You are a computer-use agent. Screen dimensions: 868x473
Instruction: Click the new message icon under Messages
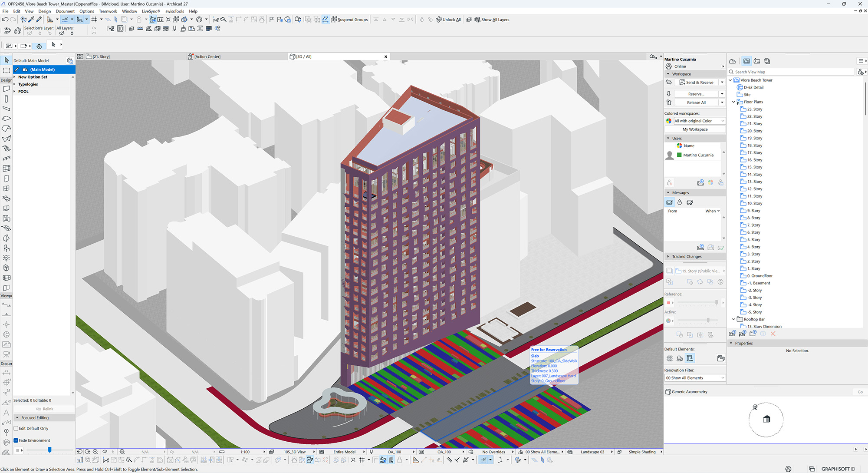tap(700, 247)
